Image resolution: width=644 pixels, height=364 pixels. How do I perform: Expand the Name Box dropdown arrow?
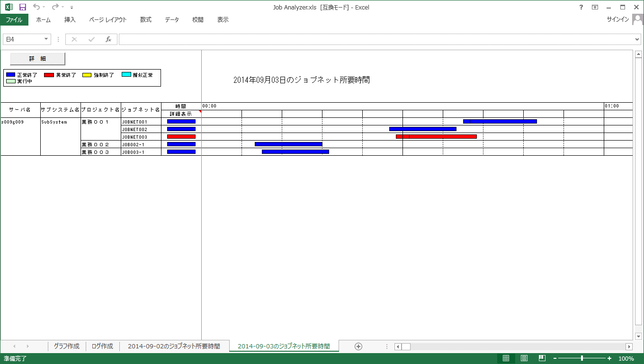point(46,39)
